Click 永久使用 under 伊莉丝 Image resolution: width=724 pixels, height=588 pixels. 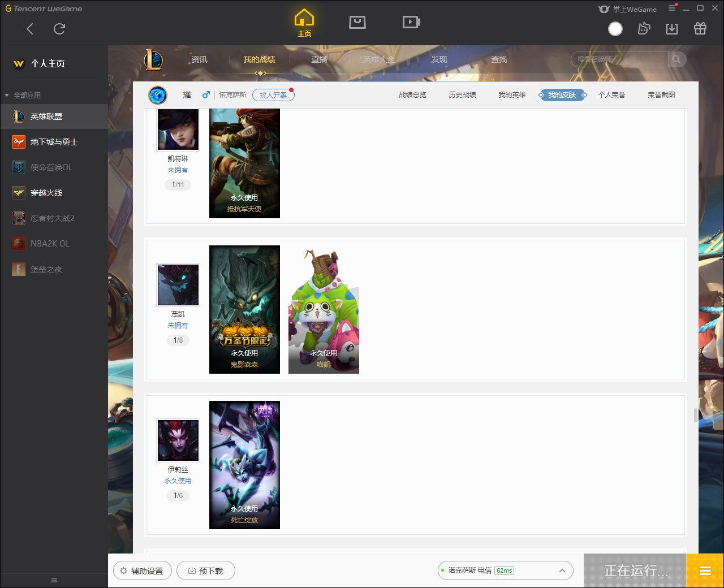point(178,481)
